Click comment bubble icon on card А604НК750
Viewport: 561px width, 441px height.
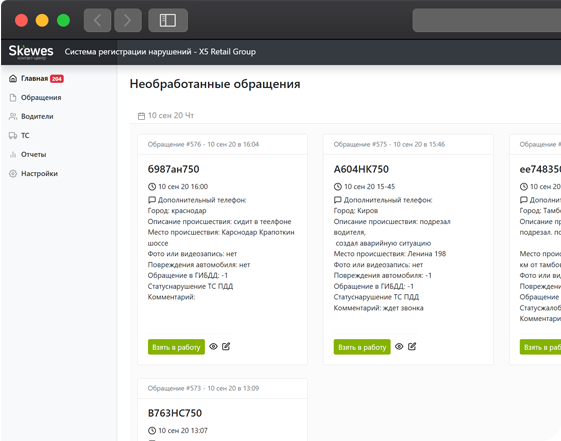338,200
